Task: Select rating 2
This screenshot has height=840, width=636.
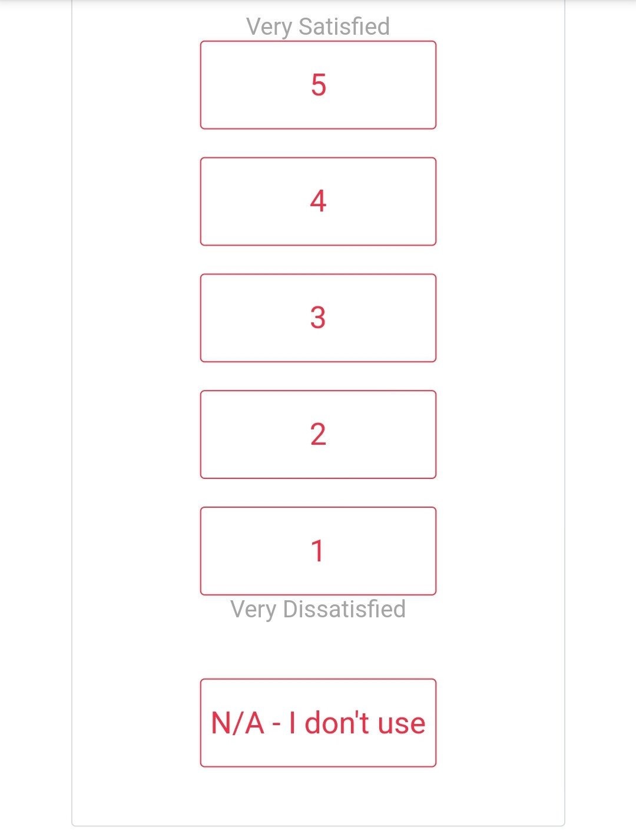Action: click(x=318, y=435)
